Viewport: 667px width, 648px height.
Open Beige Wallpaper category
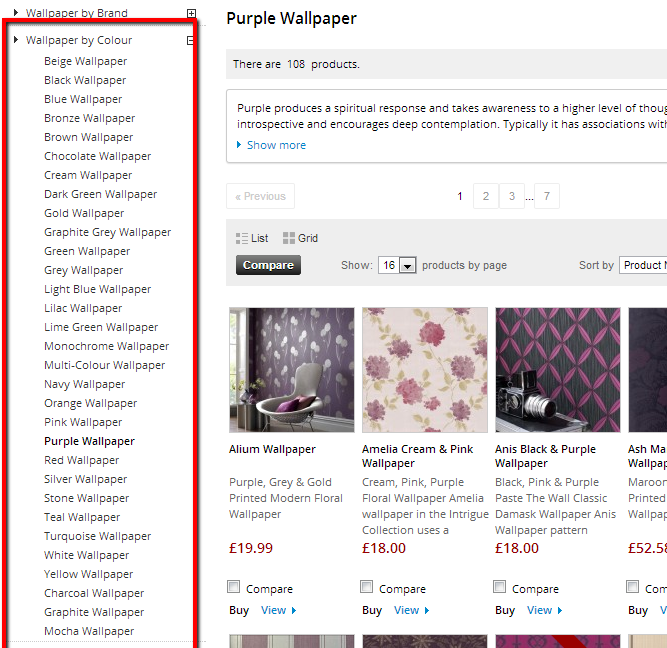(x=86, y=61)
